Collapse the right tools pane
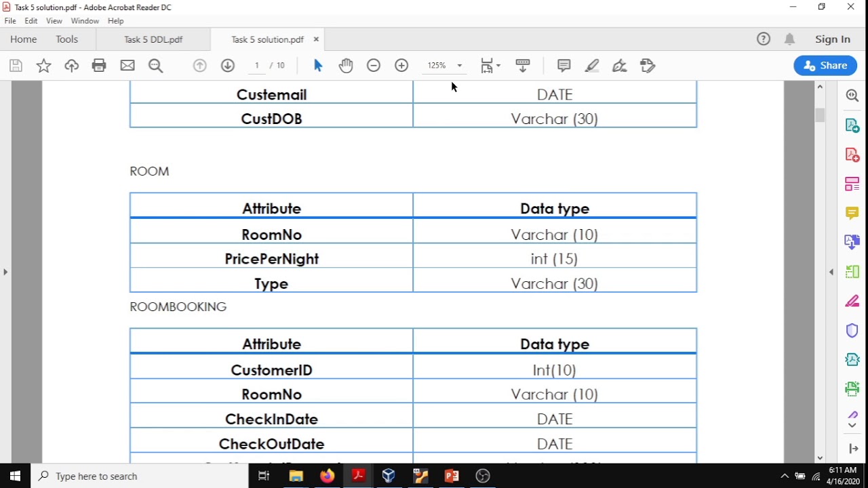This screenshot has width=868, height=488. (831, 272)
